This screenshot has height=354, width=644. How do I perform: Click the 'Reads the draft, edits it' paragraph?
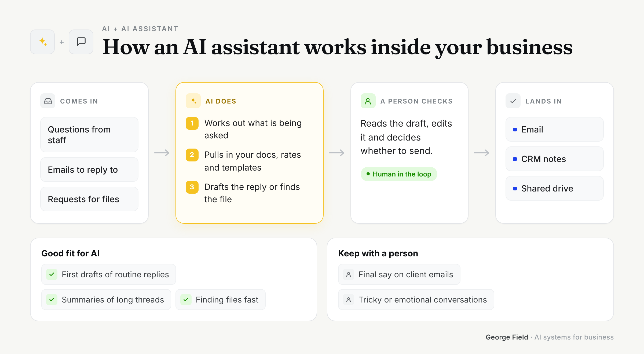(x=406, y=137)
